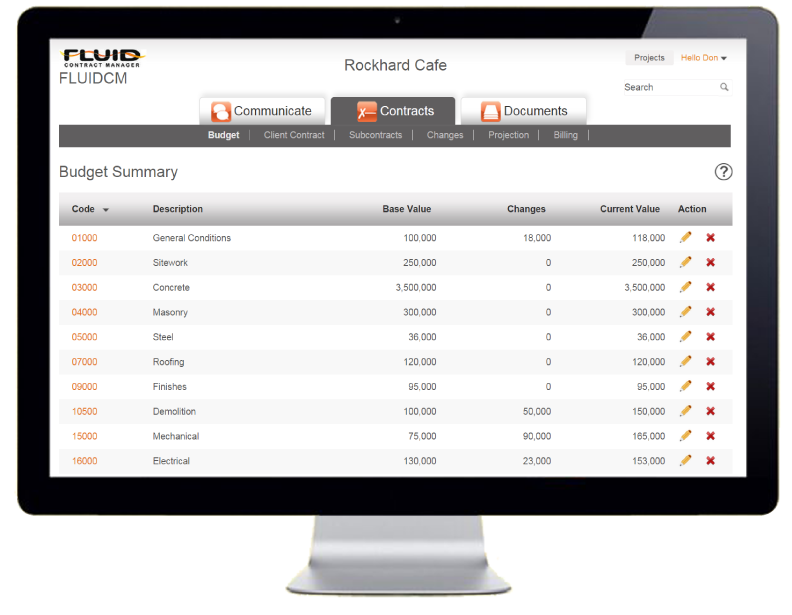Delete the Electrical row
792x615 pixels.
tap(710, 460)
